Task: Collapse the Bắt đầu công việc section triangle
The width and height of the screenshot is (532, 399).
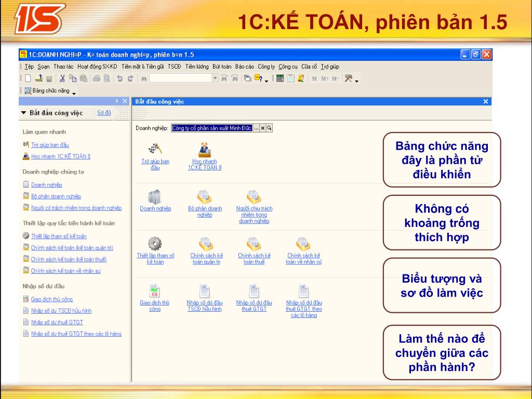Action: pyautogui.click(x=24, y=113)
